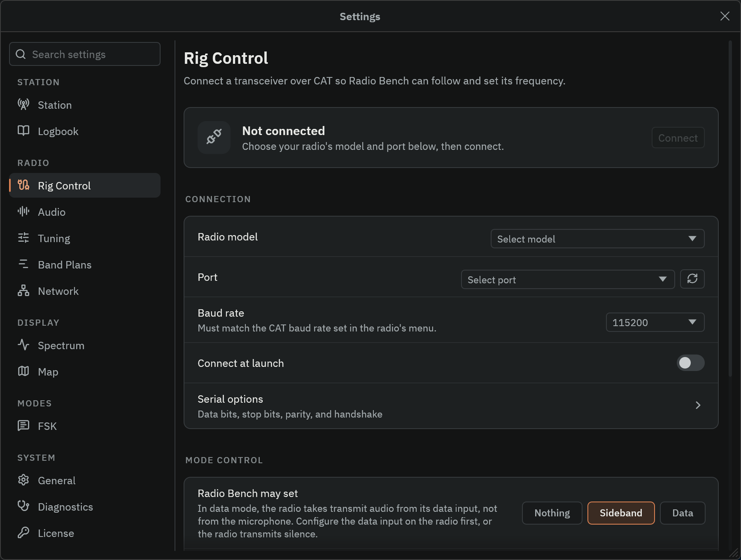Click the Logbook open-book icon

tap(23, 131)
